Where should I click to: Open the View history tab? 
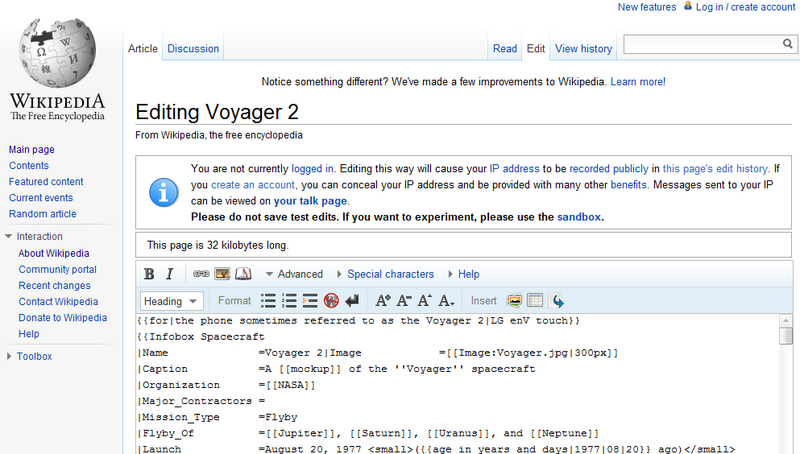click(x=583, y=48)
